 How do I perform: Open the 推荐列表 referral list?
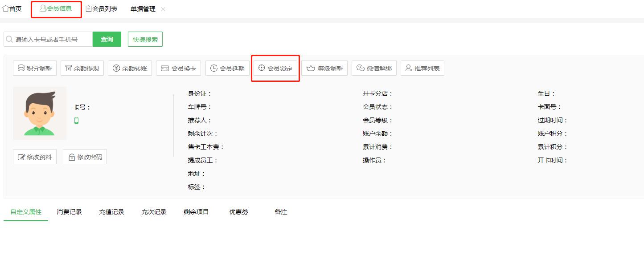(422, 68)
